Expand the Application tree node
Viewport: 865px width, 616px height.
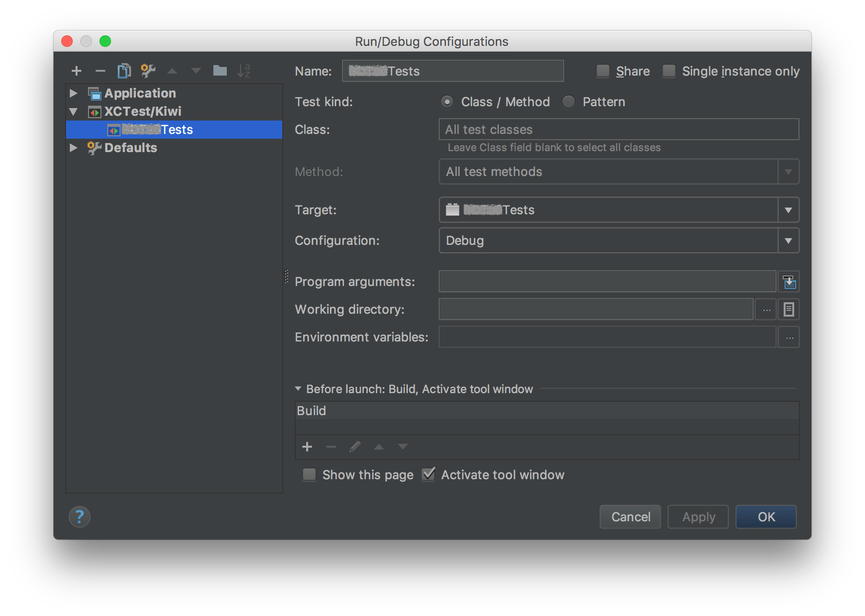(74, 93)
